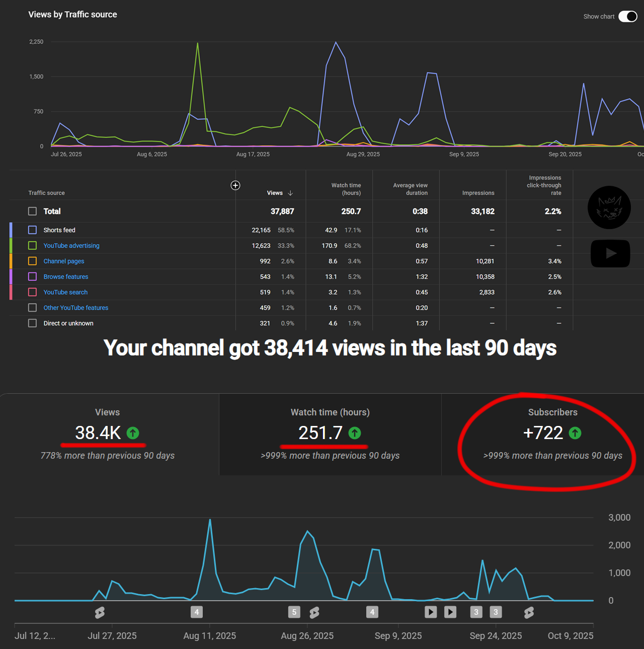
Task: Click the Shorts feed row label
Action: pos(59,230)
